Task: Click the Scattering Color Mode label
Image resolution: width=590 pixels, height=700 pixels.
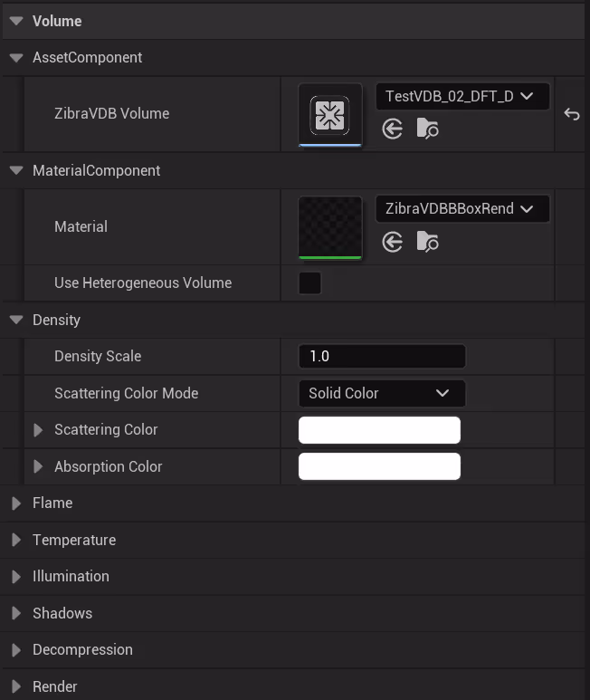Action: [x=126, y=393]
